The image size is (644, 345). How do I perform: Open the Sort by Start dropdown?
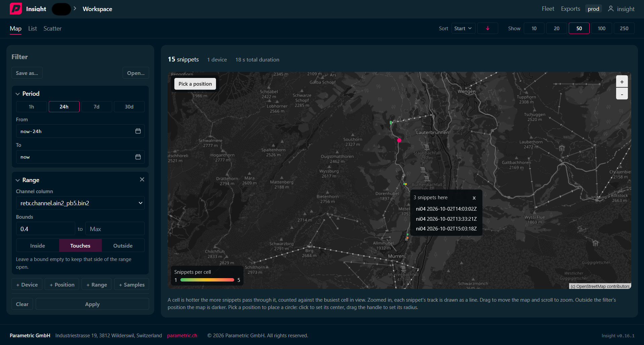pyautogui.click(x=463, y=29)
